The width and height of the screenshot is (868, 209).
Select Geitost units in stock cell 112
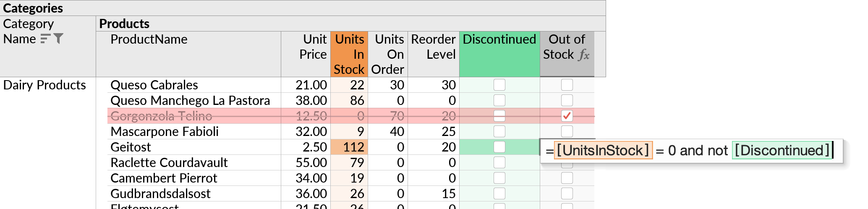coord(349,147)
